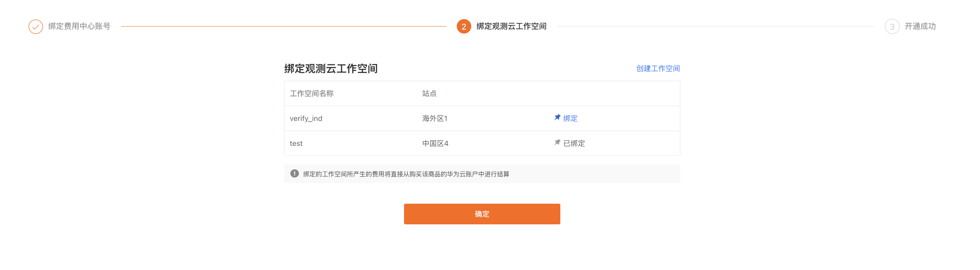
Task: Confirm with the orange 确定 button
Action: pos(482,214)
